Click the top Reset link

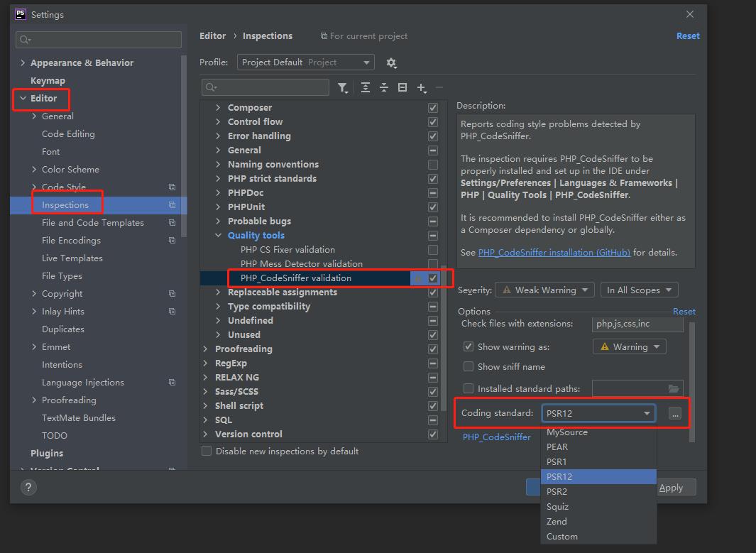pyautogui.click(x=688, y=36)
